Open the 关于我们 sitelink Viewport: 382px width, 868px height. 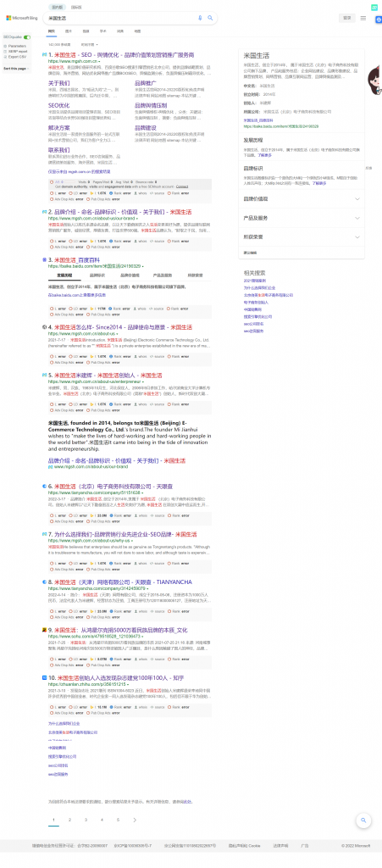(59, 82)
